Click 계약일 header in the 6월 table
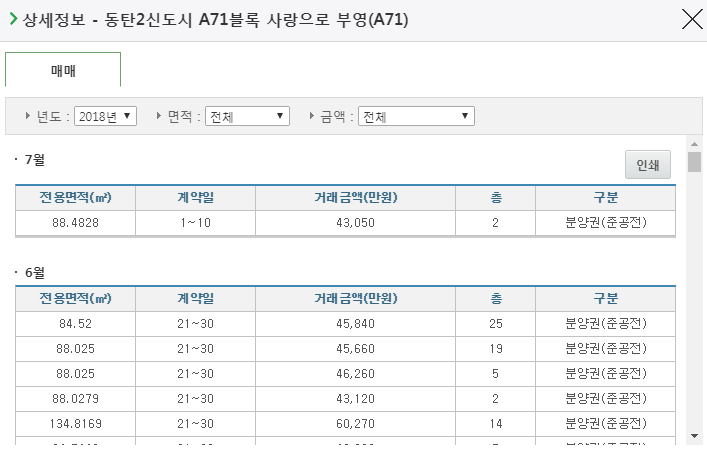Viewport: 707px width, 462px height. coord(195,298)
